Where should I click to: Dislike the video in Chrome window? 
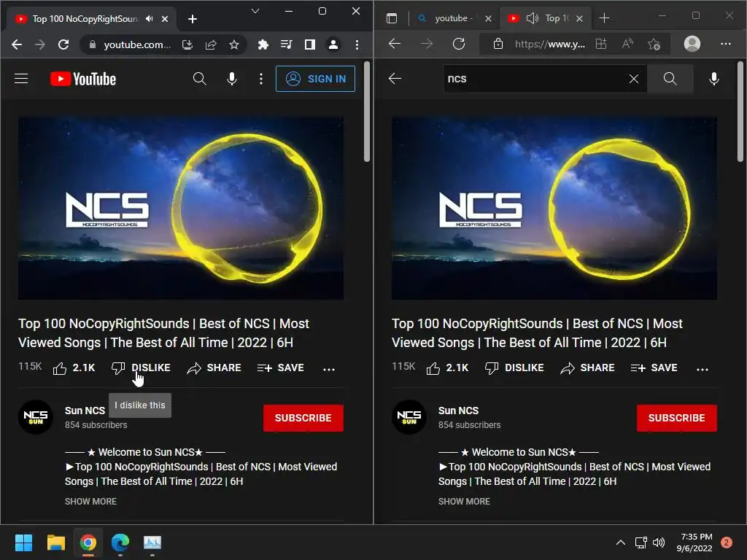click(x=141, y=368)
